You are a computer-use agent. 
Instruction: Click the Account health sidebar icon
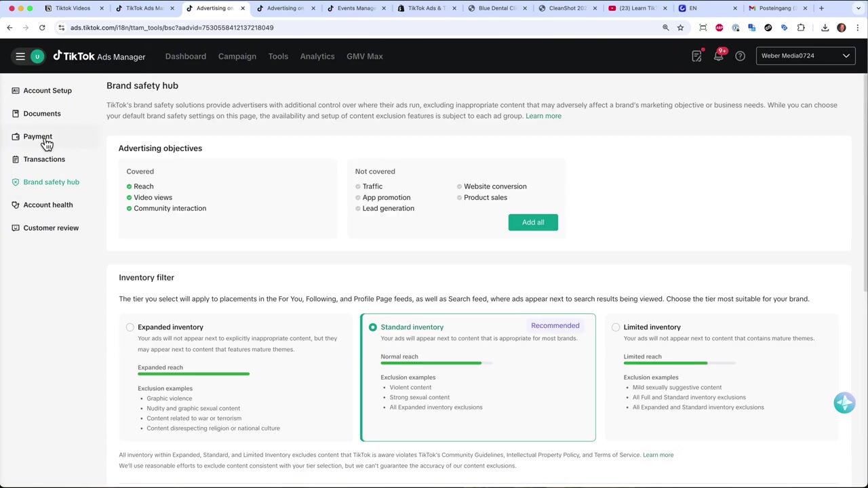point(16,205)
